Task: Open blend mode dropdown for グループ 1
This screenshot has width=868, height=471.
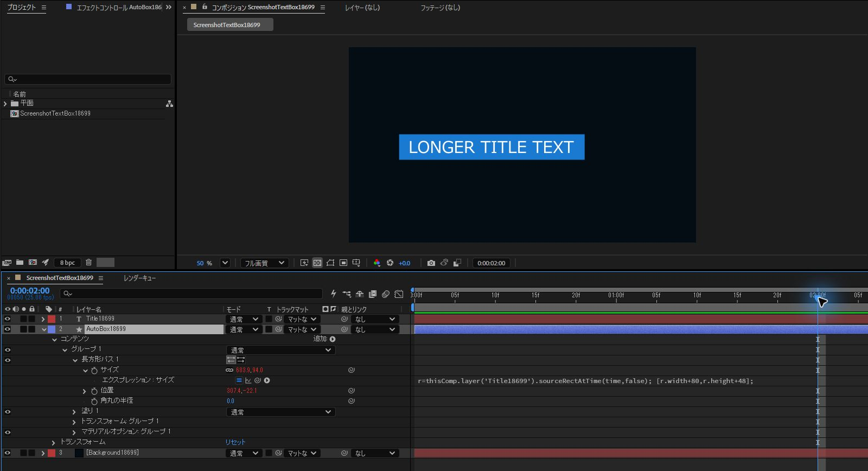Action: 280,350
